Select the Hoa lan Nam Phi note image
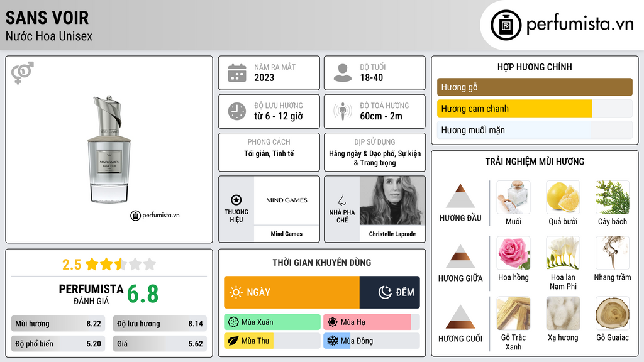The width and height of the screenshot is (644, 362). coord(563,253)
